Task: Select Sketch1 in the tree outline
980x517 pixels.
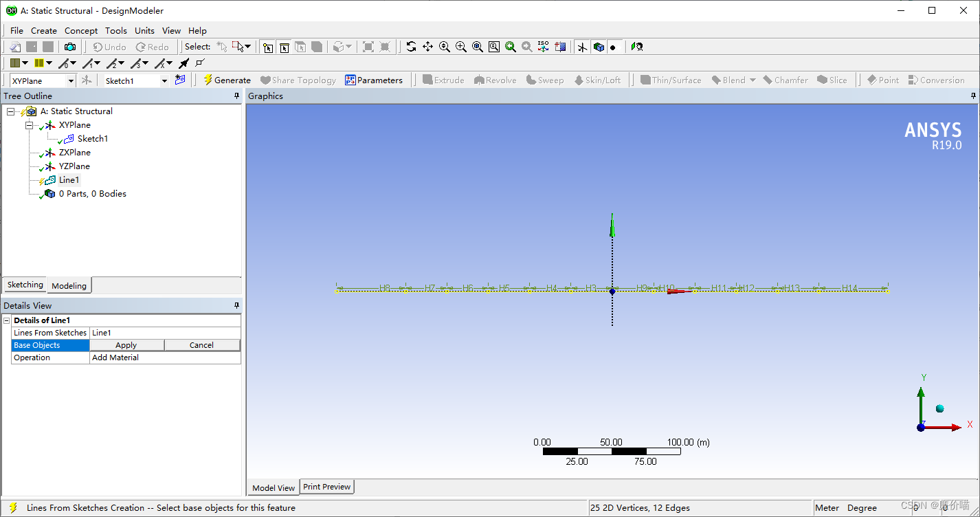Action: [x=93, y=138]
